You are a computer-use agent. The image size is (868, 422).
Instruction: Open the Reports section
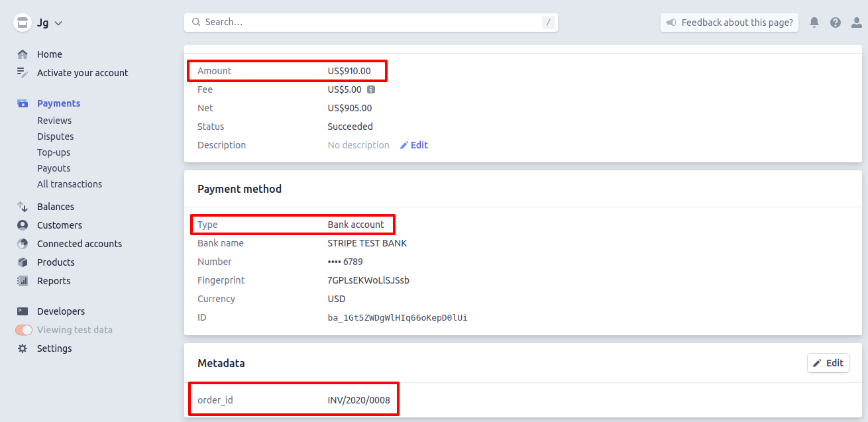click(x=54, y=281)
